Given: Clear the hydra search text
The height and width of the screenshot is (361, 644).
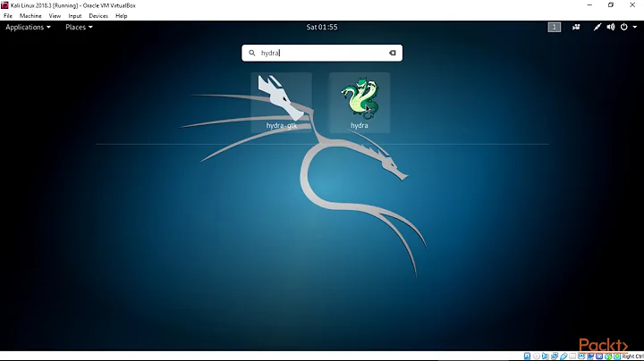Looking at the screenshot, I should click(x=393, y=53).
